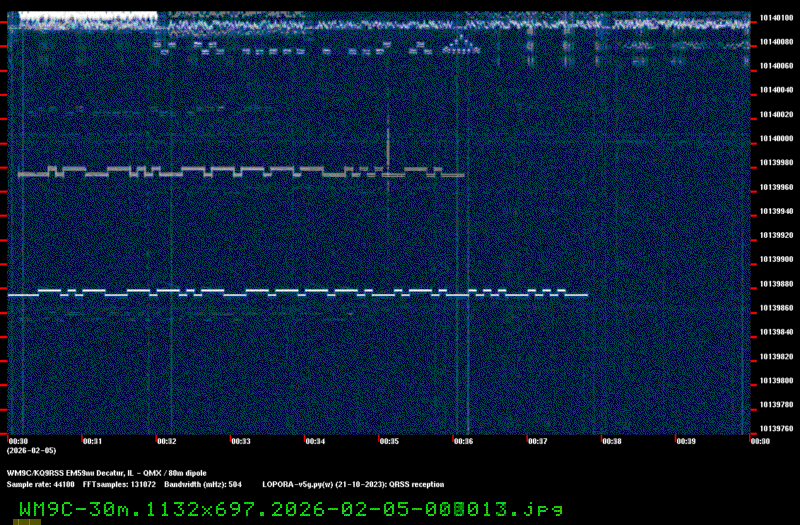The width and height of the screenshot is (800, 525).
Task: Click the end of the lower white FSK trace
Action: tap(585, 295)
